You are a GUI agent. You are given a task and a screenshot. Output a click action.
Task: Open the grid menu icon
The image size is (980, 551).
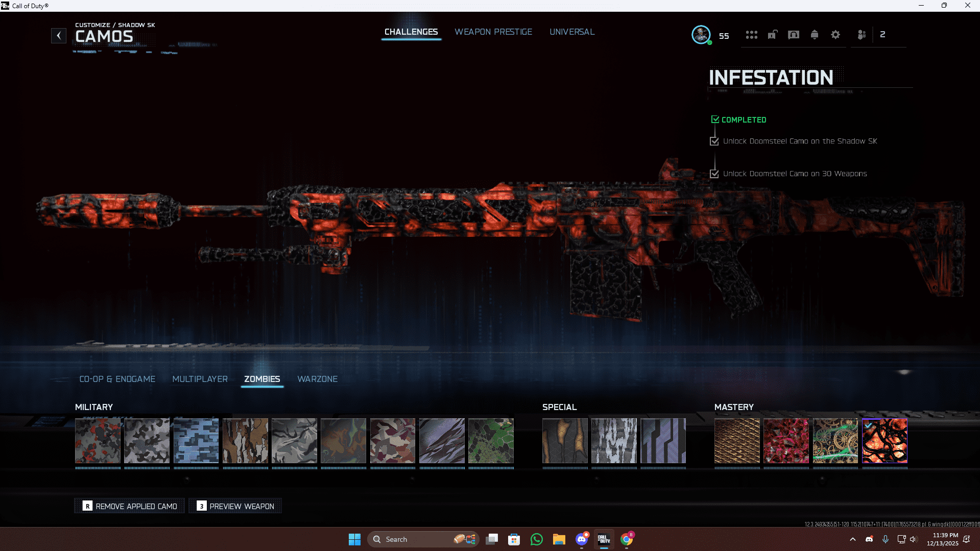(751, 35)
